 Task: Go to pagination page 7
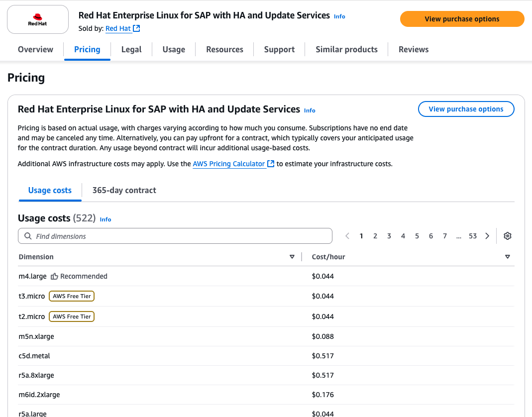tap(445, 236)
